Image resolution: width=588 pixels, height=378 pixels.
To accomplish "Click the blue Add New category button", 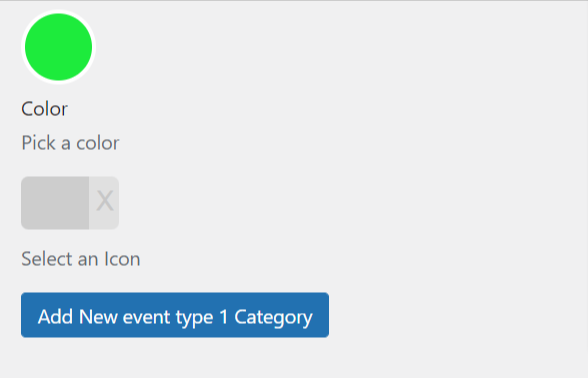I will (x=175, y=315).
